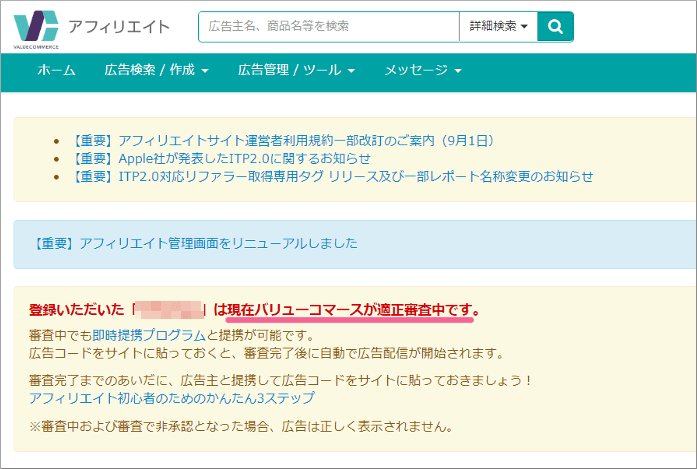Focus the advertiser name search field
The height and width of the screenshot is (469, 697).
pos(329,27)
